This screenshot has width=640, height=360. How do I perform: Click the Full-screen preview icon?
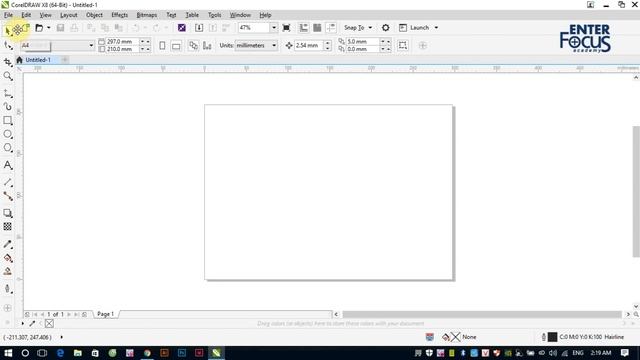pos(287,28)
